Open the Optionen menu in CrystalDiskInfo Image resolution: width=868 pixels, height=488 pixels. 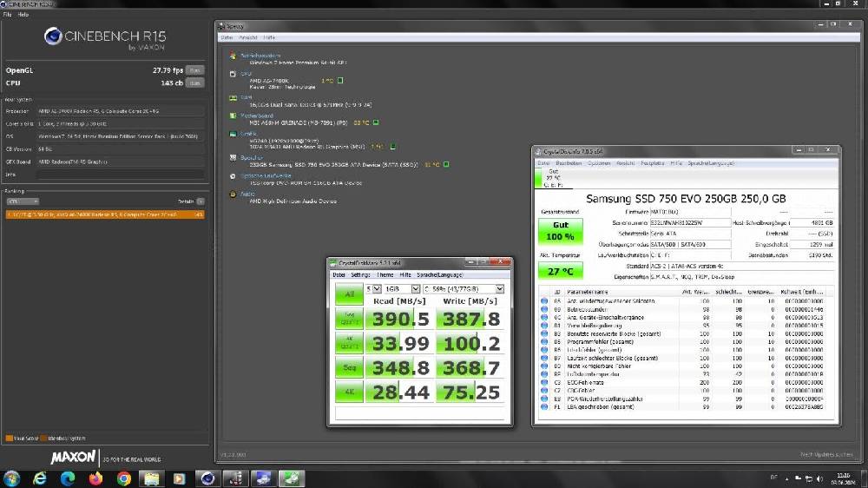tap(598, 163)
